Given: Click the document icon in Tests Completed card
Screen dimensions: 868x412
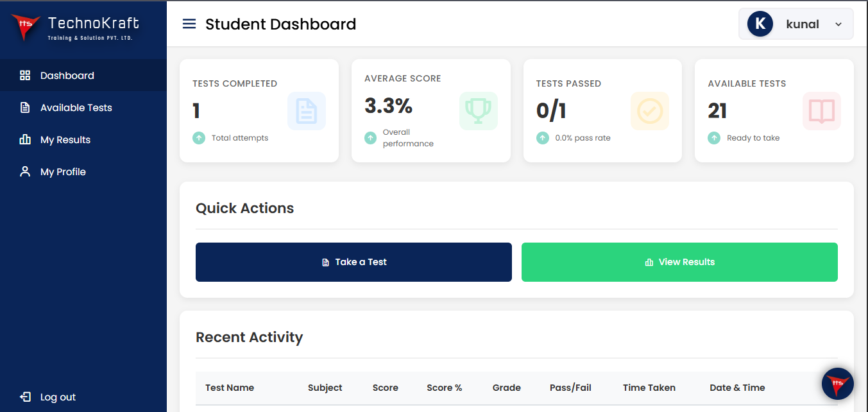Looking at the screenshot, I should click(x=306, y=111).
